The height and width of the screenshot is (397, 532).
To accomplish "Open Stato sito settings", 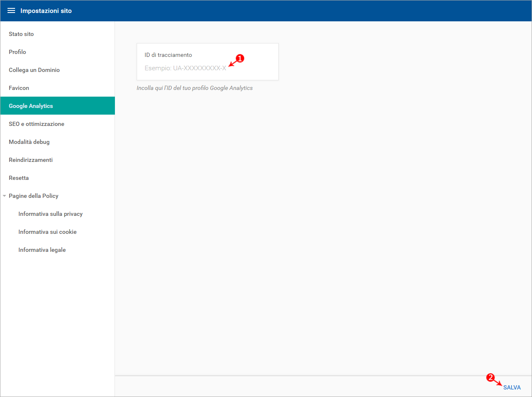I will 57,34.
